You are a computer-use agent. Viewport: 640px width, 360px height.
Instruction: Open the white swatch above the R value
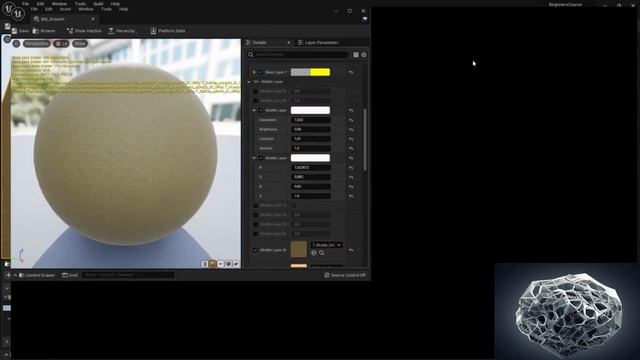[x=310, y=158]
